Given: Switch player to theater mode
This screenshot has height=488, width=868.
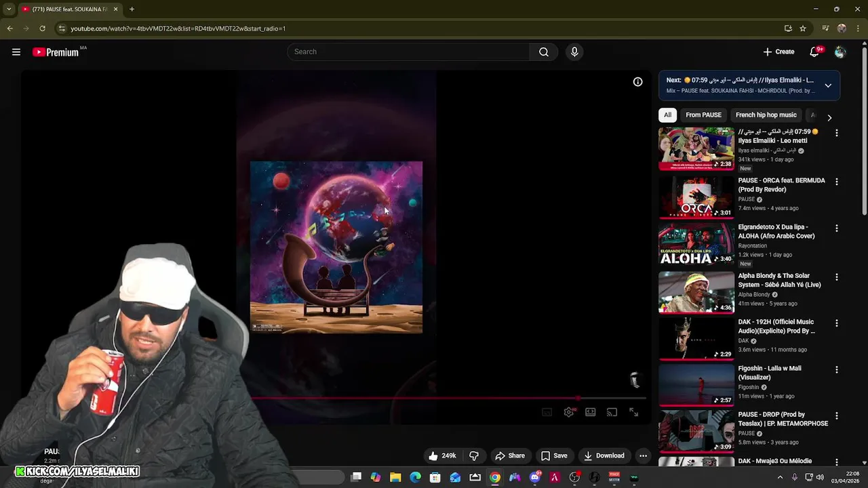Looking at the screenshot, I should click(591, 412).
